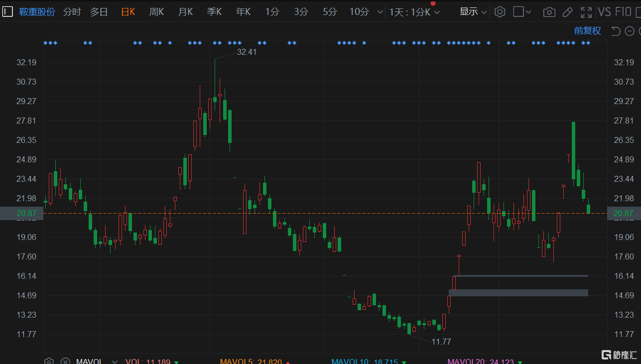Click the panel layout icon beside 鞍重股份
The width and height of the screenshot is (641, 364).
[7, 12]
